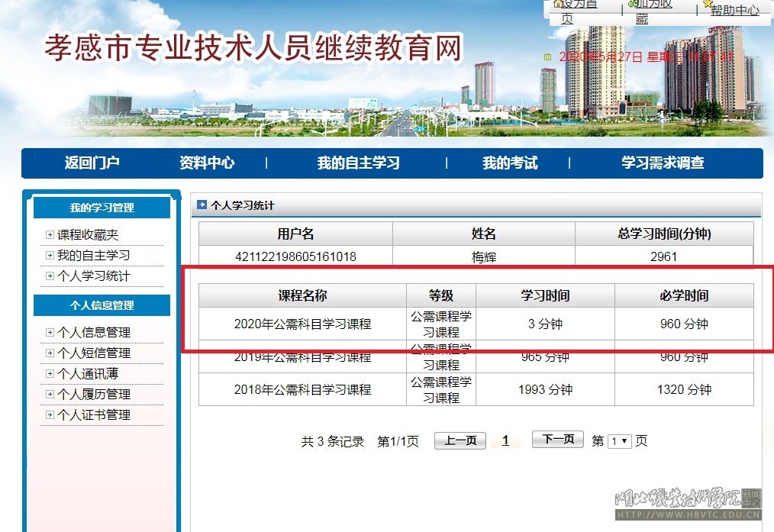Click the arrow bullet icon next to 课程收藏夹
The image size is (774, 532).
[50, 235]
